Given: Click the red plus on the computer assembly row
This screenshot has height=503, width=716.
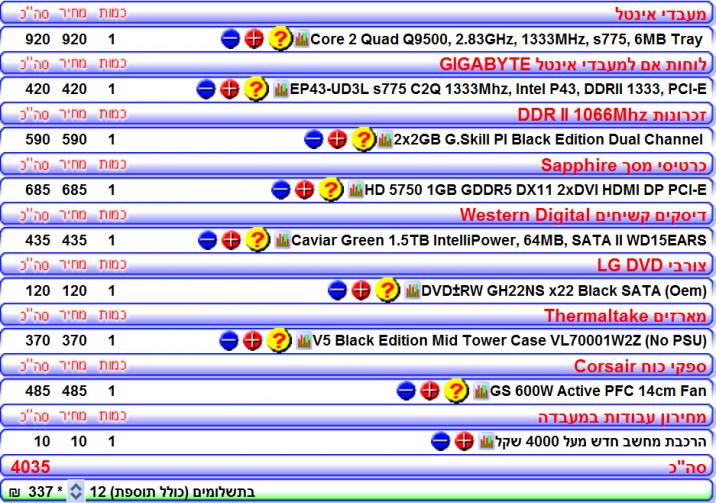Looking at the screenshot, I should (463, 440).
